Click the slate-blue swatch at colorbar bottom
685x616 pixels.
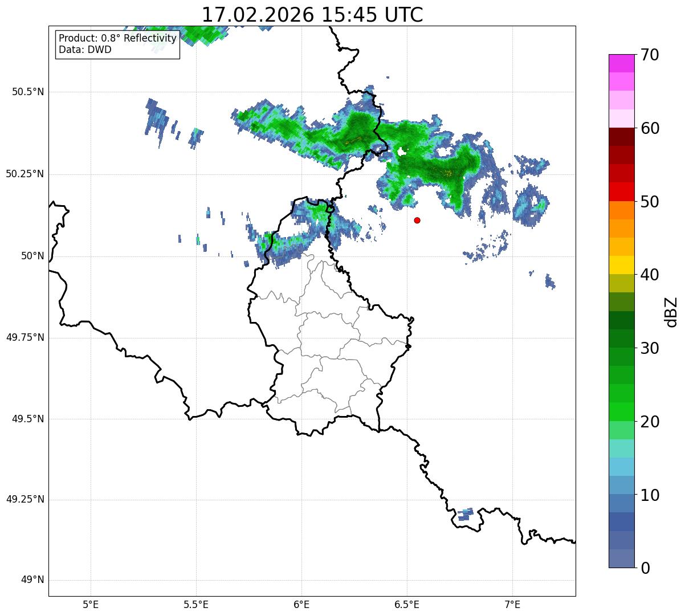point(622,558)
